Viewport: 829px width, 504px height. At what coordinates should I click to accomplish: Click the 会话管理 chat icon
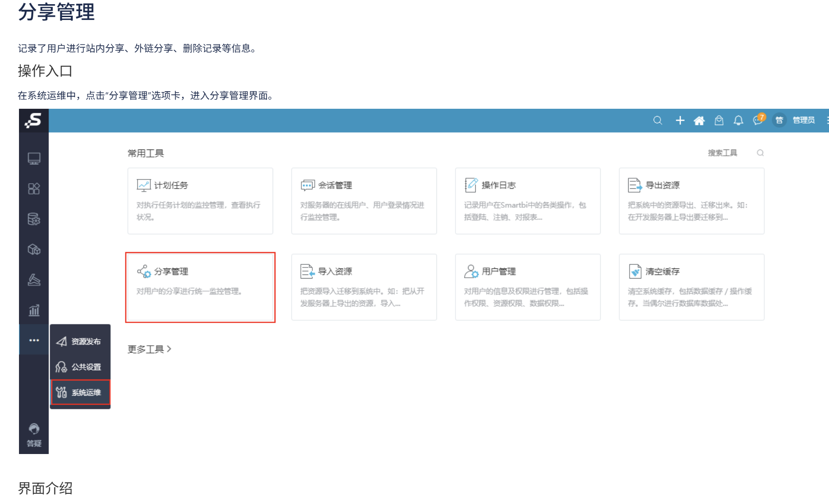point(307,186)
